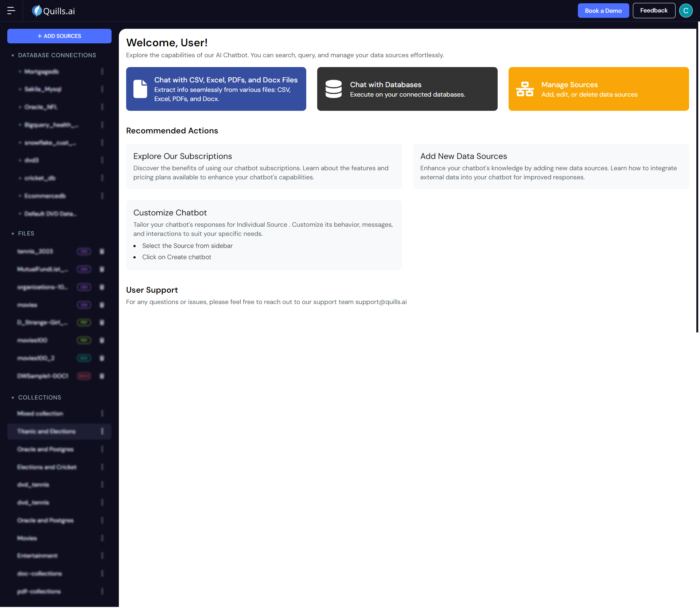
Task: Click the ADD SOURCES button
Action: tap(59, 36)
